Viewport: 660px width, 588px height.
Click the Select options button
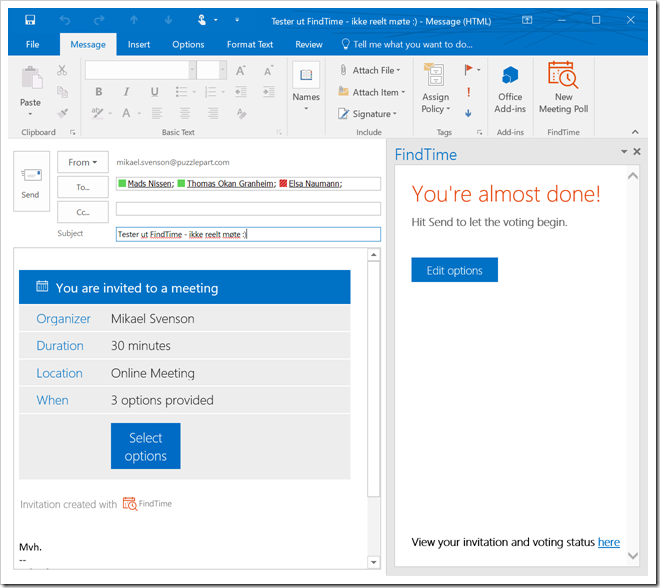pos(146,446)
